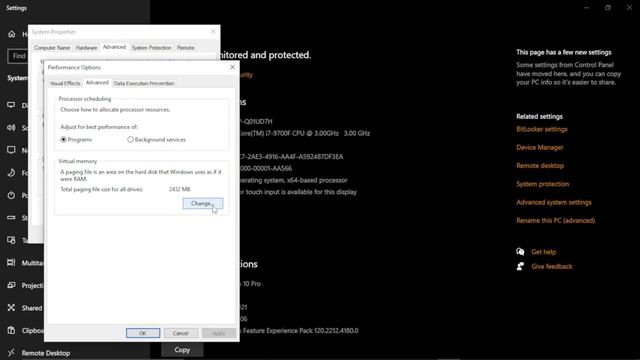
Task: Open Computer Name tab in System Properties
Action: [x=52, y=48]
